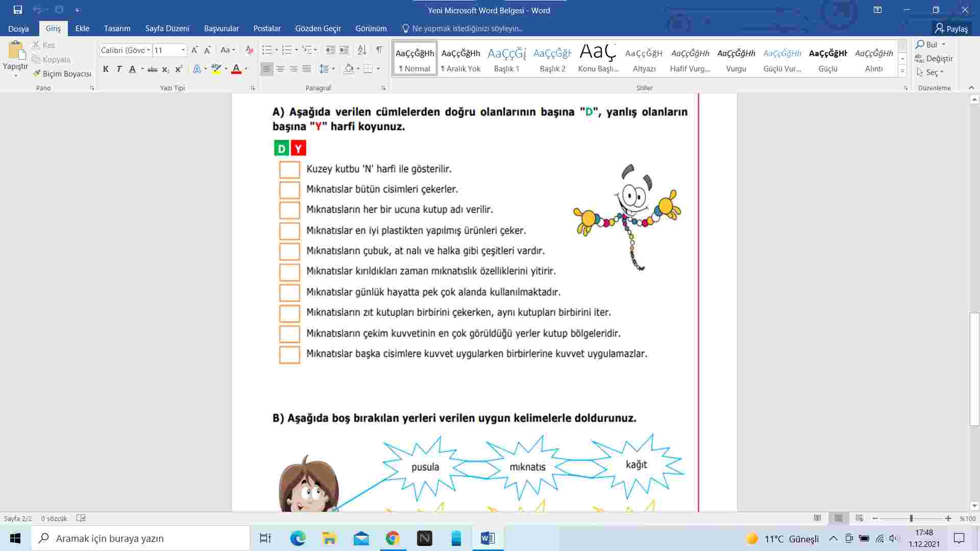Open the Seç select dropdown

pos(931,72)
